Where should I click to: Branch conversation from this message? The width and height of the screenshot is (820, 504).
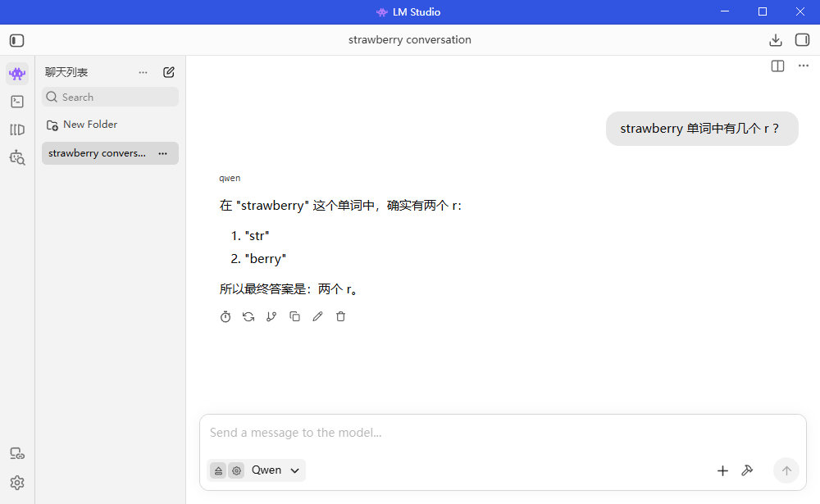point(271,317)
